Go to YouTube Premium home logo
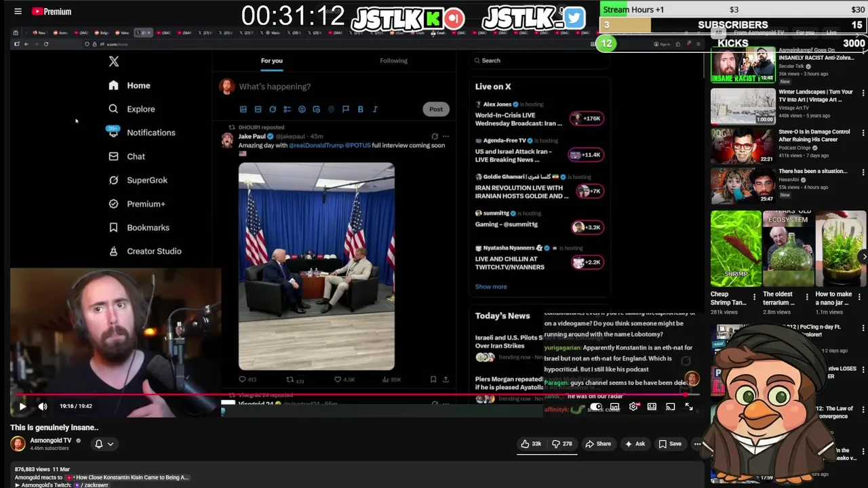 52,12
